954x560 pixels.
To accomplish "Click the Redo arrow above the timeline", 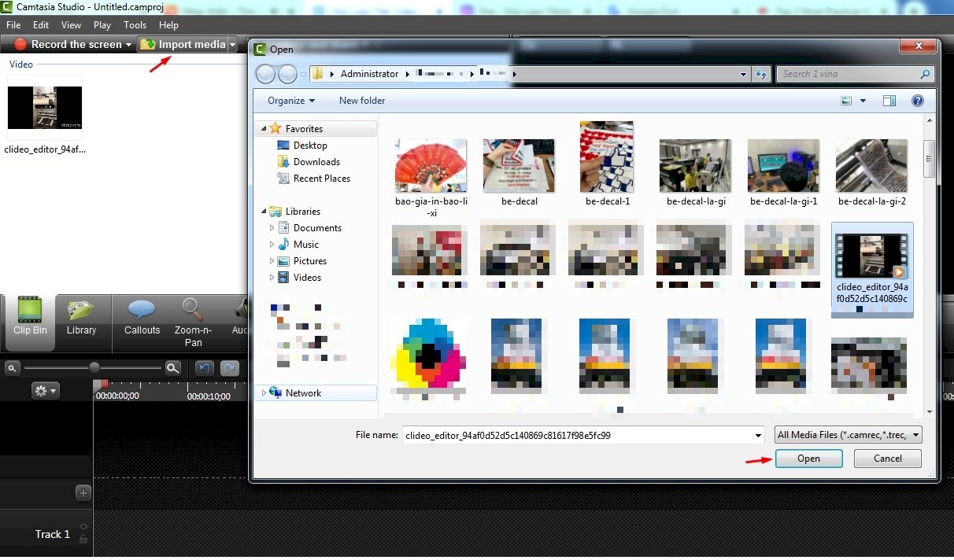I will (x=229, y=367).
